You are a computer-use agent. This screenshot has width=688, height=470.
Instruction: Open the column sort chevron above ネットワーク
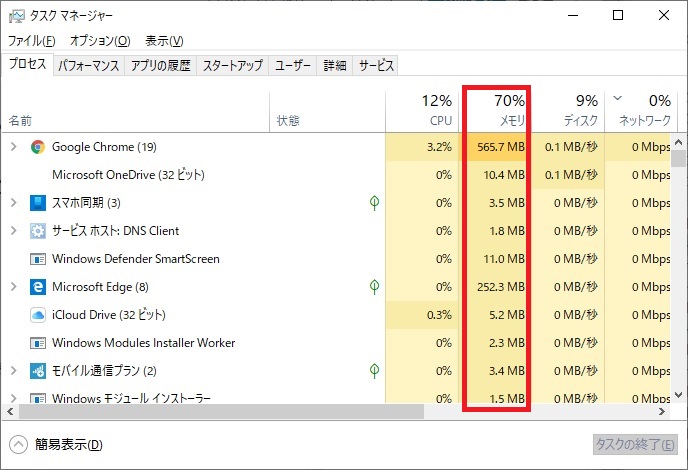click(x=617, y=98)
